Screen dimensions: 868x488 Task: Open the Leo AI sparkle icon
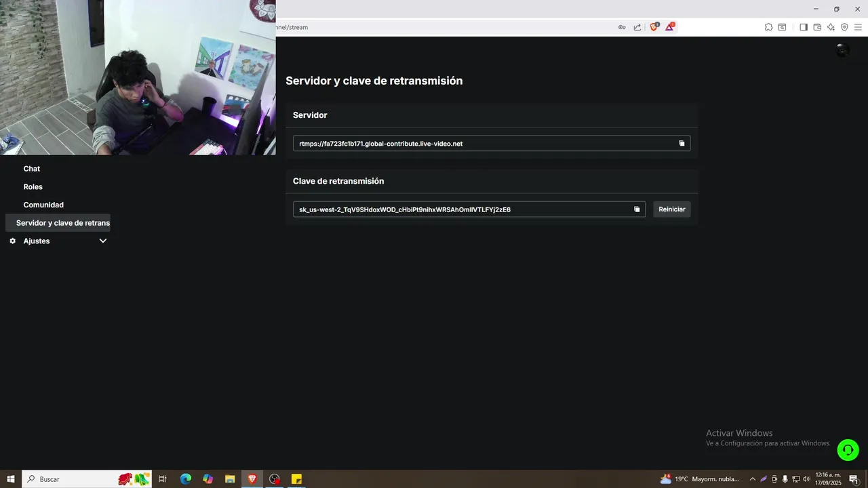point(831,27)
